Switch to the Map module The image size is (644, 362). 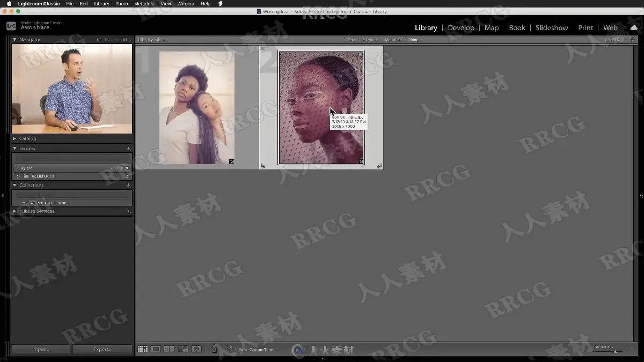(x=492, y=28)
